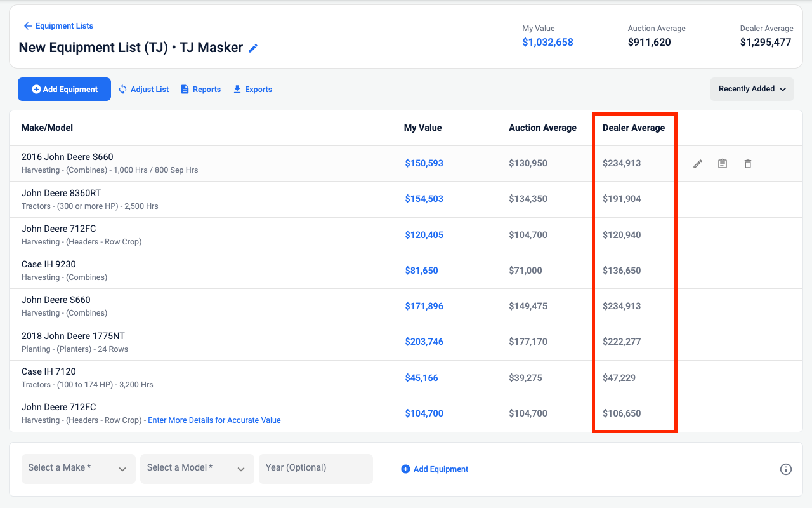Click Enter More Details for Accurate Value
Image resolution: width=812 pixels, height=508 pixels.
(214, 420)
